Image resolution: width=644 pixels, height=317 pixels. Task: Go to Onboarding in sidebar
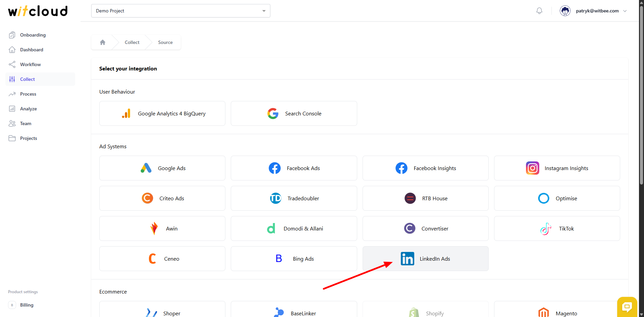(40, 35)
